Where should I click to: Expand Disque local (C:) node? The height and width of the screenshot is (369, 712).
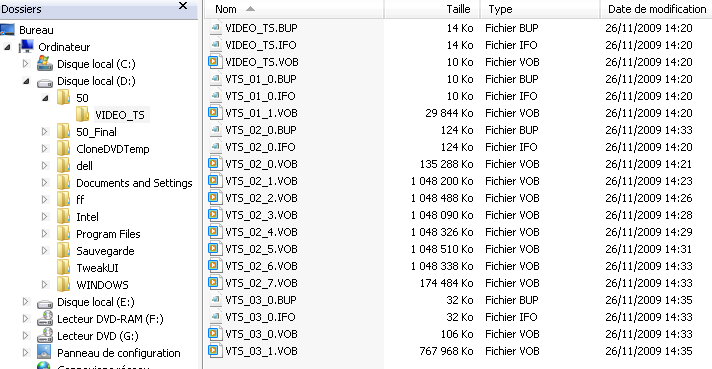point(26,64)
